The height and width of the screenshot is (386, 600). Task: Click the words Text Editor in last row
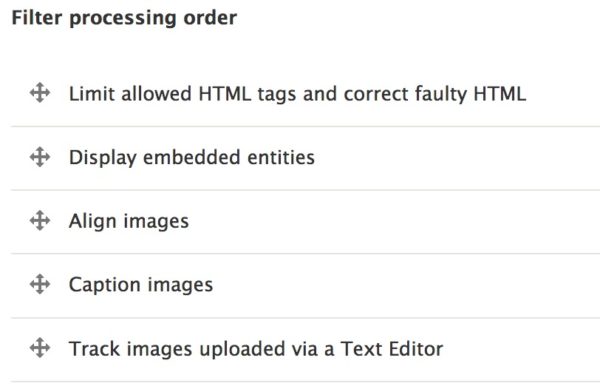pyautogui.click(x=391, y=349)
